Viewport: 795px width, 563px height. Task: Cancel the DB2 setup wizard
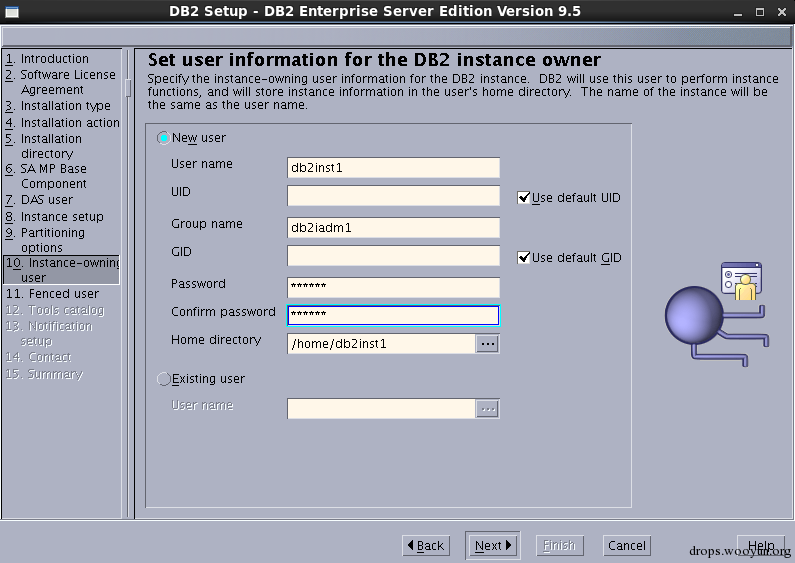(x=627, y=546)
